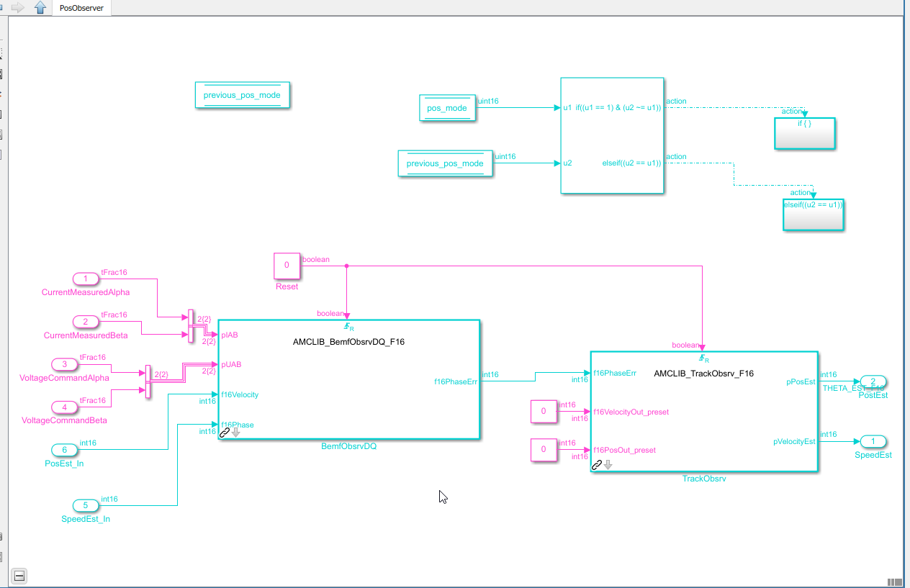The width and height of the screenshot is (910, 588).
Task: Select the CurrentMeasuredAlpha inport block
Action: tap(86, 278)
